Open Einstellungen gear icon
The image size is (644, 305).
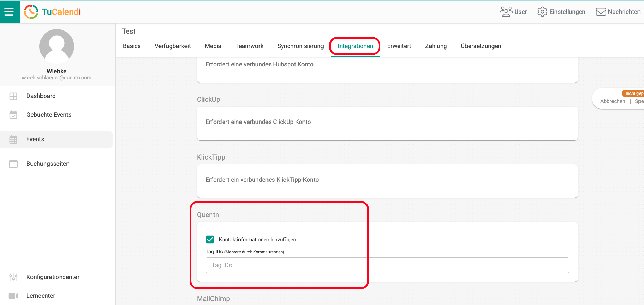542,12
